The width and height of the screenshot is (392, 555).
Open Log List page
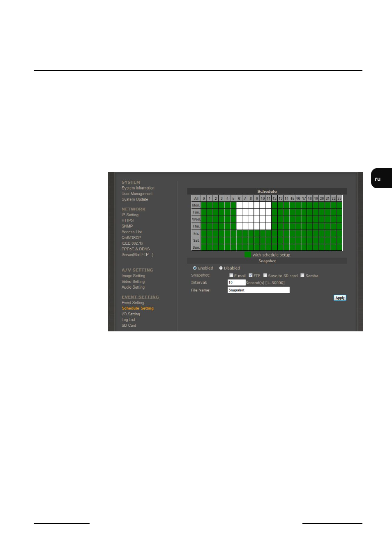tap(128, 320)
